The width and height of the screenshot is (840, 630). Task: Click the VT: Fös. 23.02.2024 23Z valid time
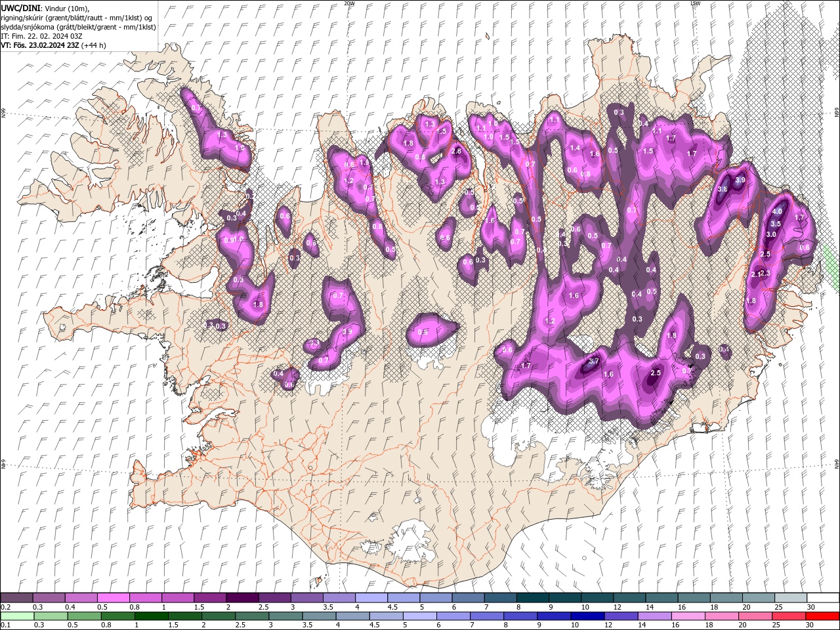pos(40,45)
